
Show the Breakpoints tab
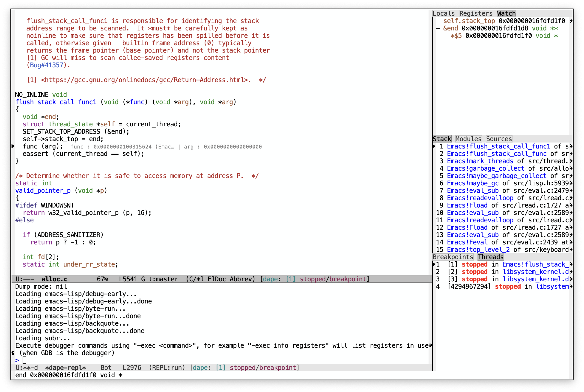click(453, 257)
